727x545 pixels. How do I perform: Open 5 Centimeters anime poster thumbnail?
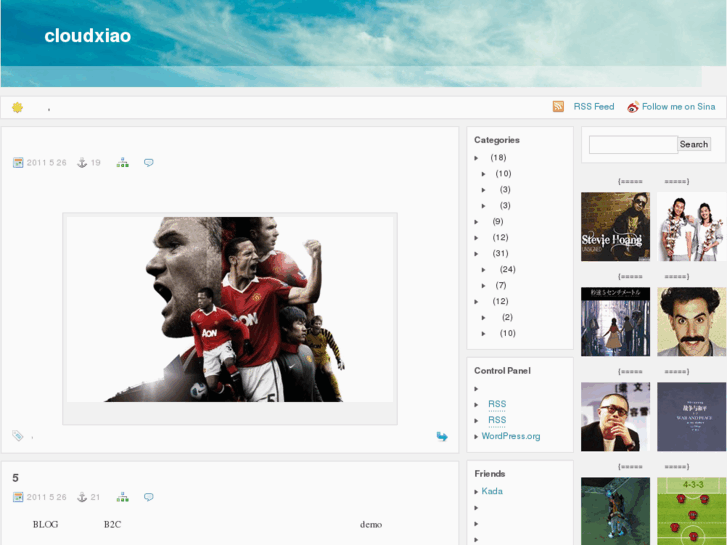[615, 321]
